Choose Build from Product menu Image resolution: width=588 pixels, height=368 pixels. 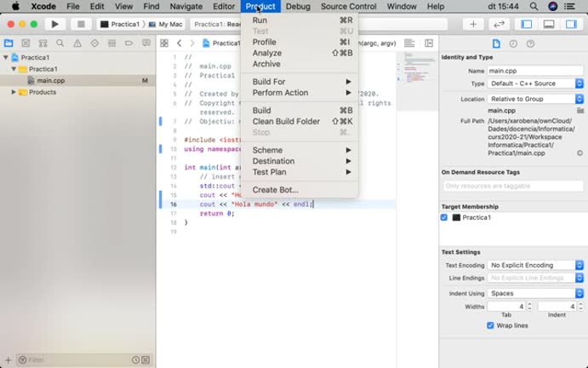point(300,111)
